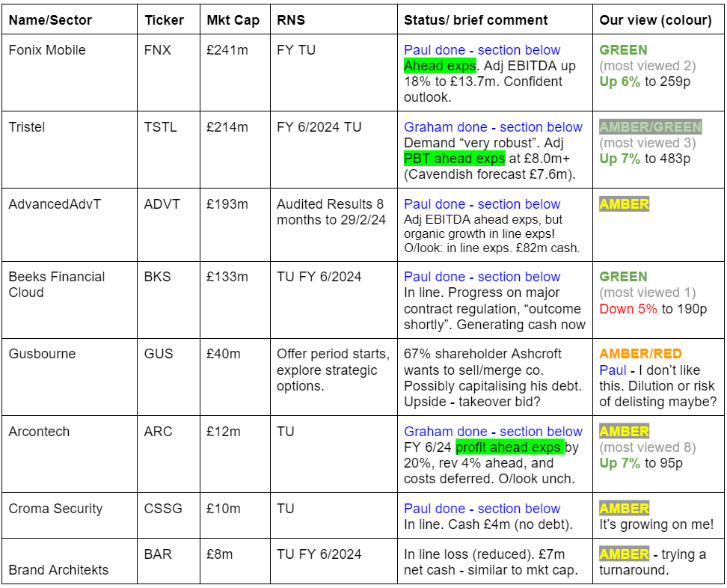Select the 'Up 7%' change to 95p
727x588 pixels.
click(619, 463)
